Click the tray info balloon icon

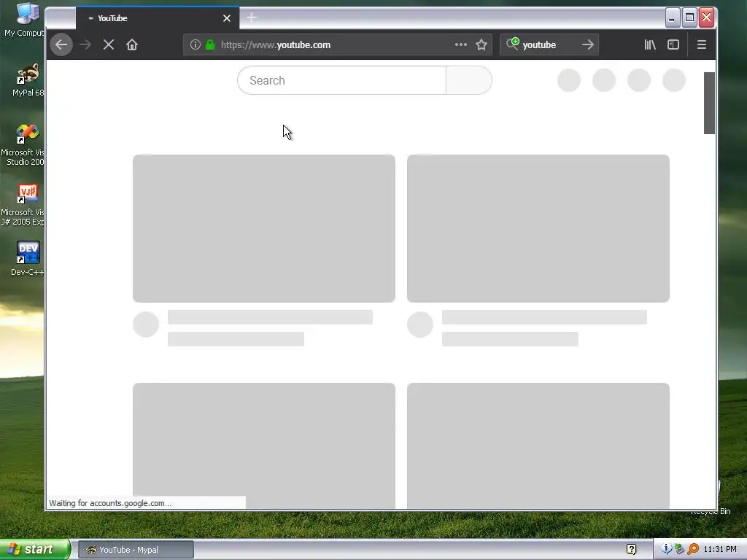pos(667,549)
